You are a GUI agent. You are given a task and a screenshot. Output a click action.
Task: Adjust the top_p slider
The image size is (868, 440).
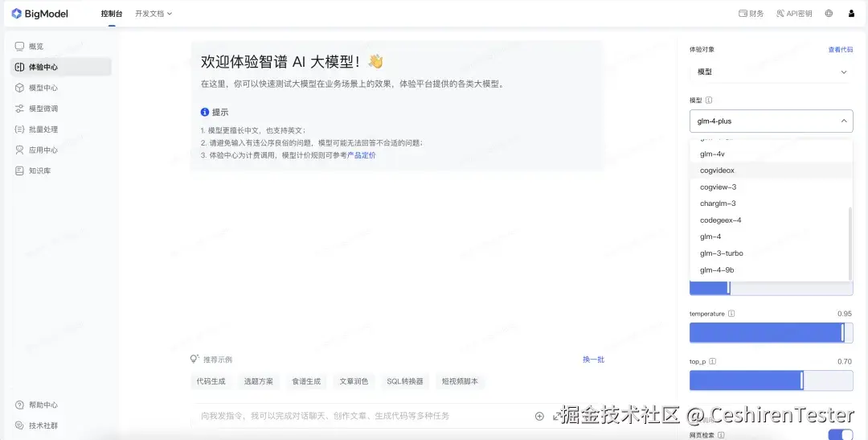(x=771, y=380)
